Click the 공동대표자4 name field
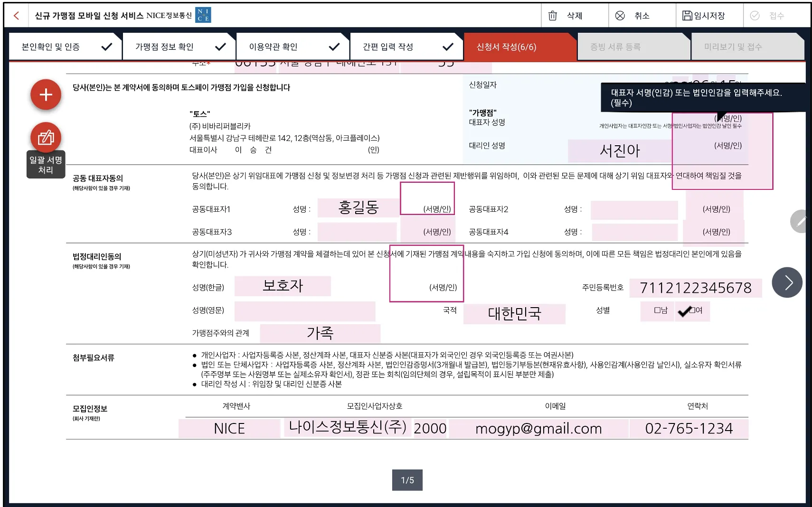The height and width of the screenshot is (507, 812). (x=635, y=233)
